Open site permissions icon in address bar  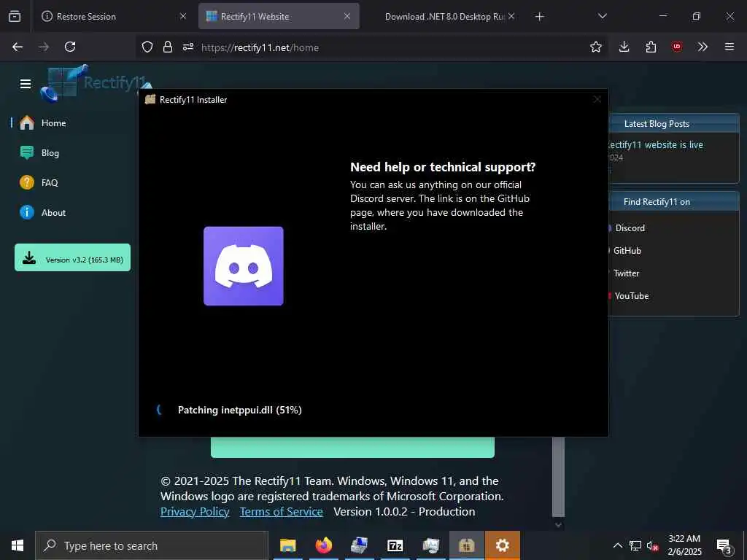pos(188,47)
